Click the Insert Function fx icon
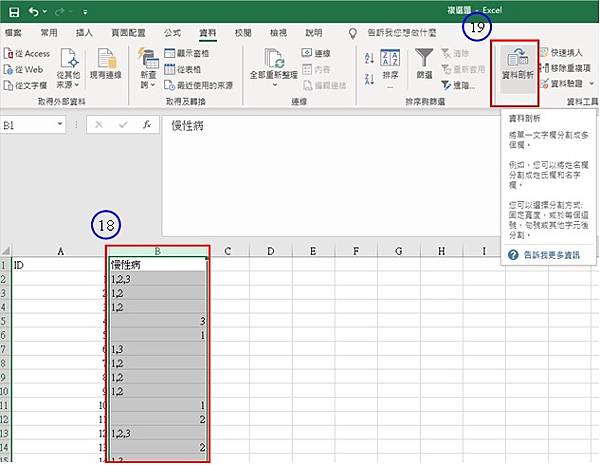 point(147,125)
